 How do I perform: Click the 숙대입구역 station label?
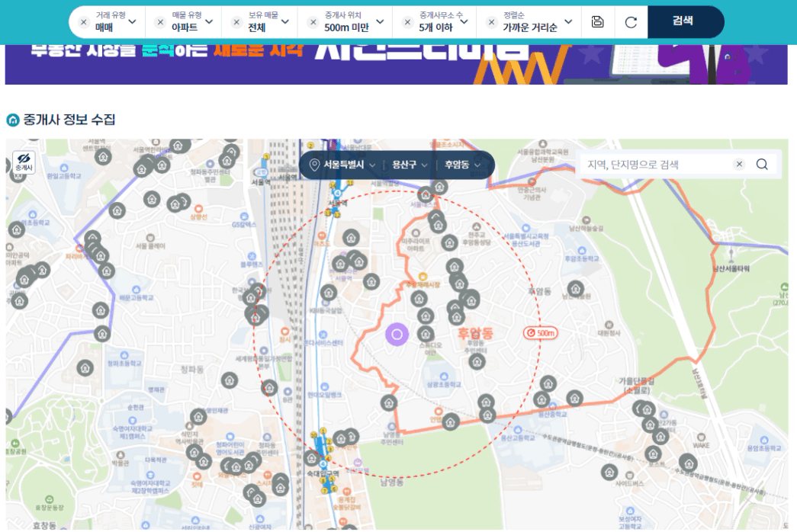(x=323, y=473)
